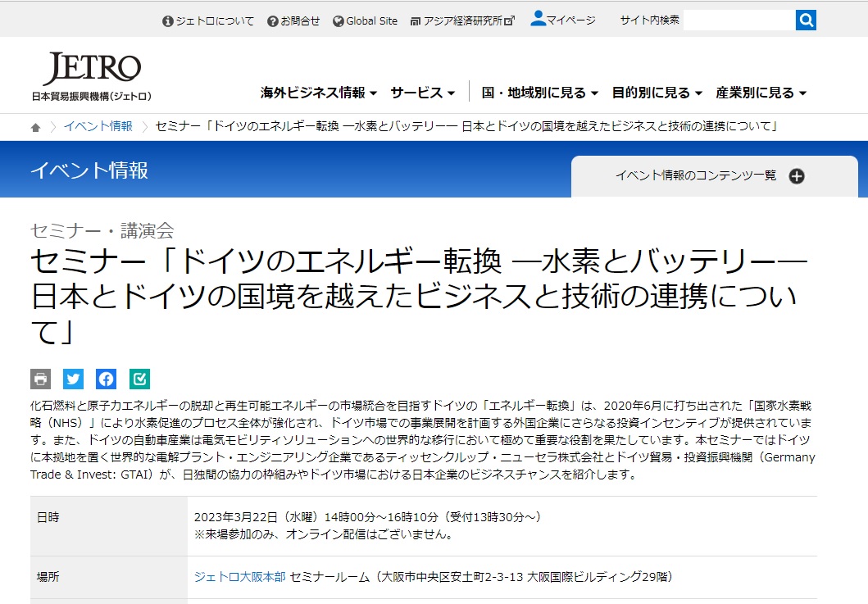Expand 産業別に見る menu
This screenshot has height=604, width=868.
[761, 93]
